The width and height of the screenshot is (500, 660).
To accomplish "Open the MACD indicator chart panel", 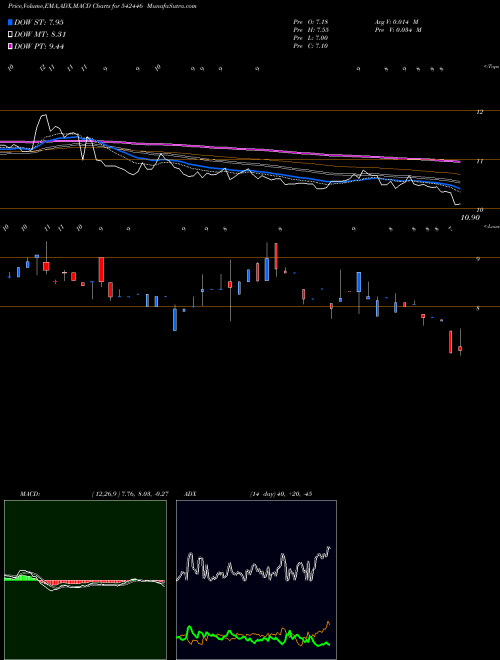I will 85,580.
